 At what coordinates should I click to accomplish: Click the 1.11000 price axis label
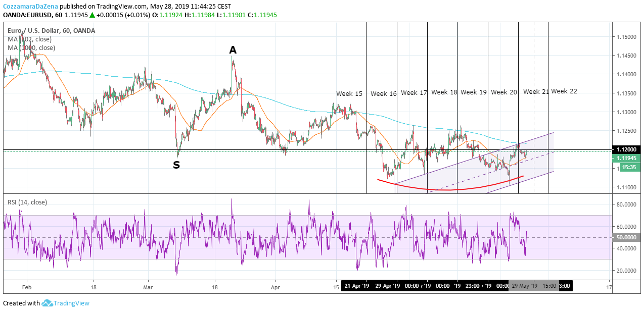pos(626,188)
